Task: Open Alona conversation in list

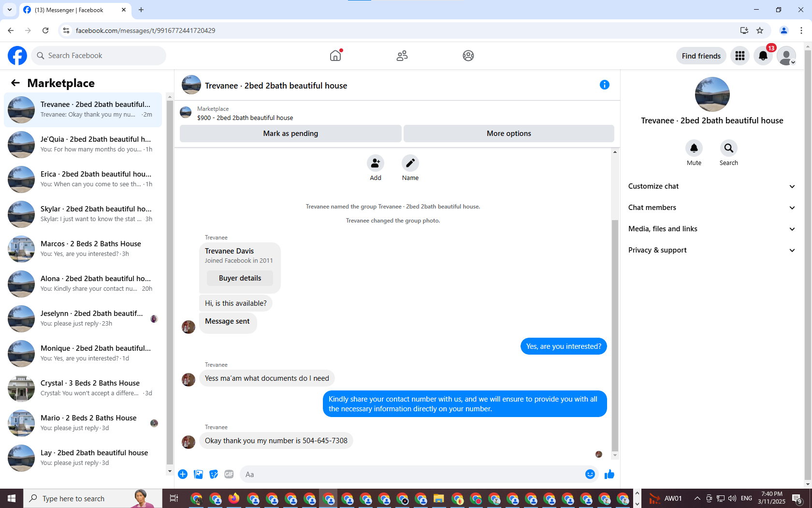Action: point(83,284)
